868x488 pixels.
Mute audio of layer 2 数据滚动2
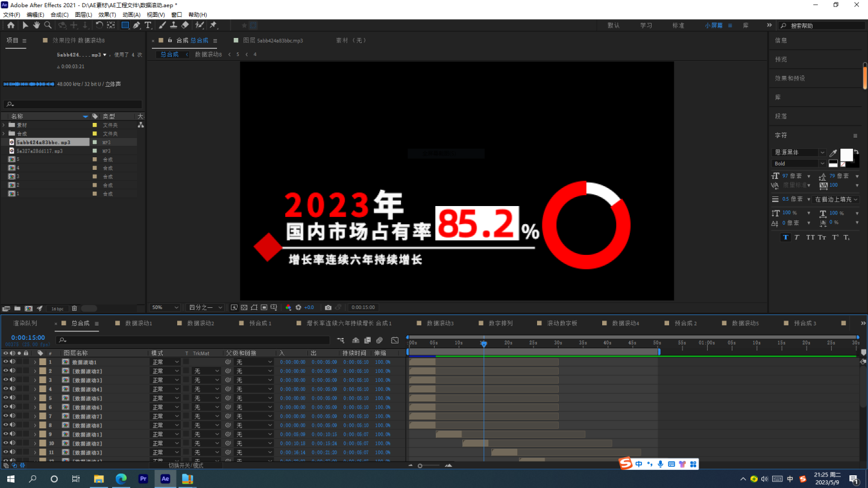point(12,371)
